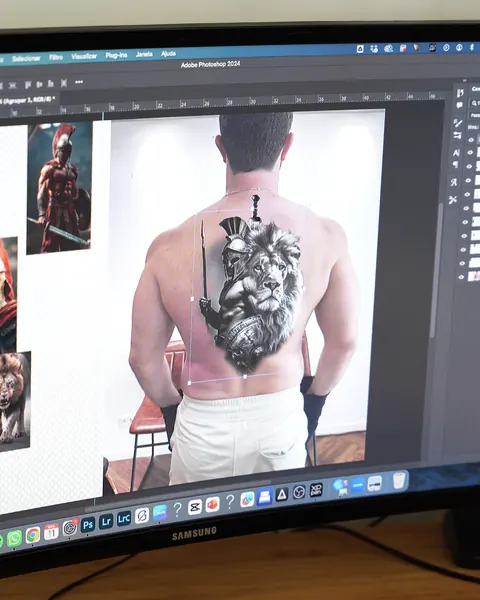Screen dimensions: 480x600
Task: Open CapCut from the Dock
Action: 195,507
